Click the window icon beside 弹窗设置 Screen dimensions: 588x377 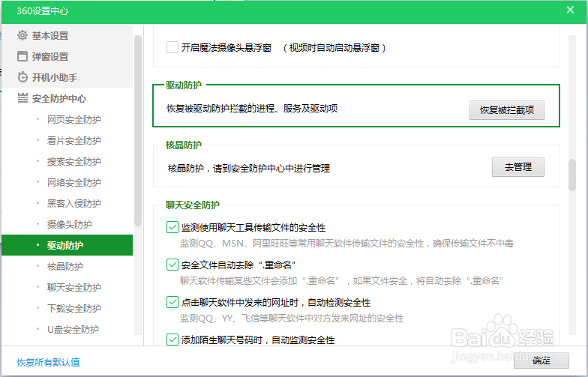point(22,56)
